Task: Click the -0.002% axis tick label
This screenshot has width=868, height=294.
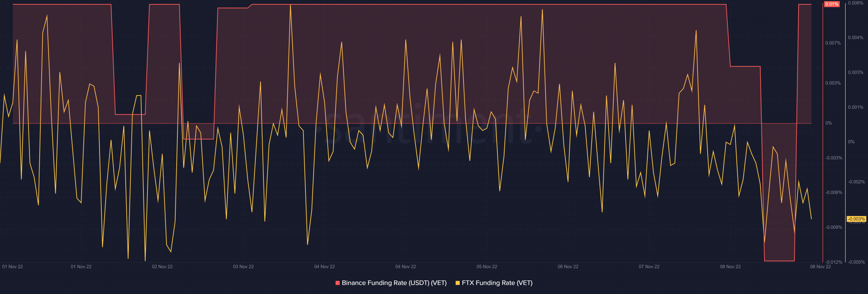Action: tap(856, 182)
